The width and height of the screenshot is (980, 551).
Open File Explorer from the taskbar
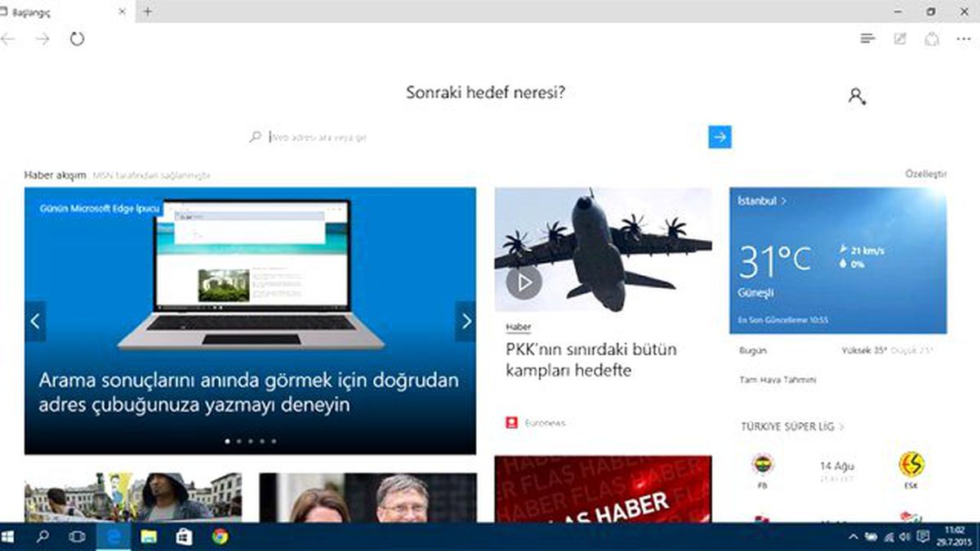pyautogui.click(x=148, y=536)
